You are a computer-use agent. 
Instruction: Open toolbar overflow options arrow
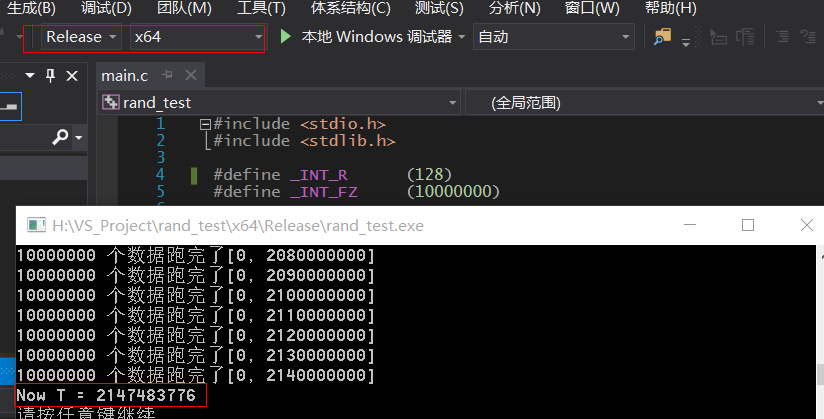pos(686,42)
